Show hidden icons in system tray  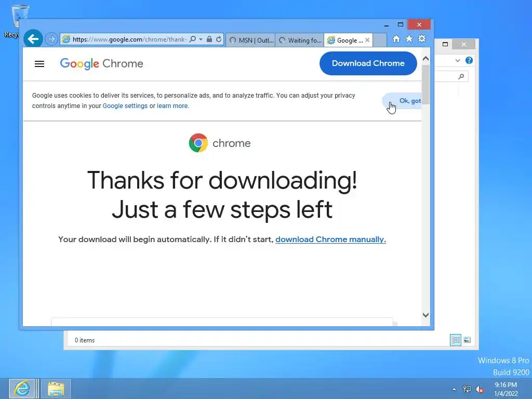(x=454, y=389)
